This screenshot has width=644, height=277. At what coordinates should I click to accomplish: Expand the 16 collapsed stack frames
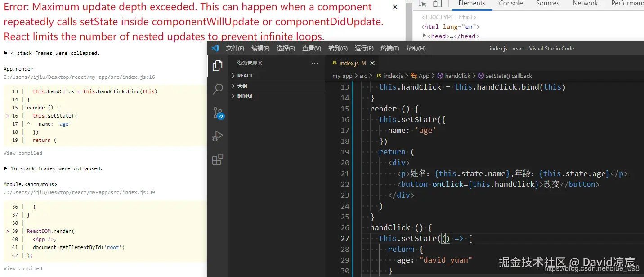tap(53, 168)
